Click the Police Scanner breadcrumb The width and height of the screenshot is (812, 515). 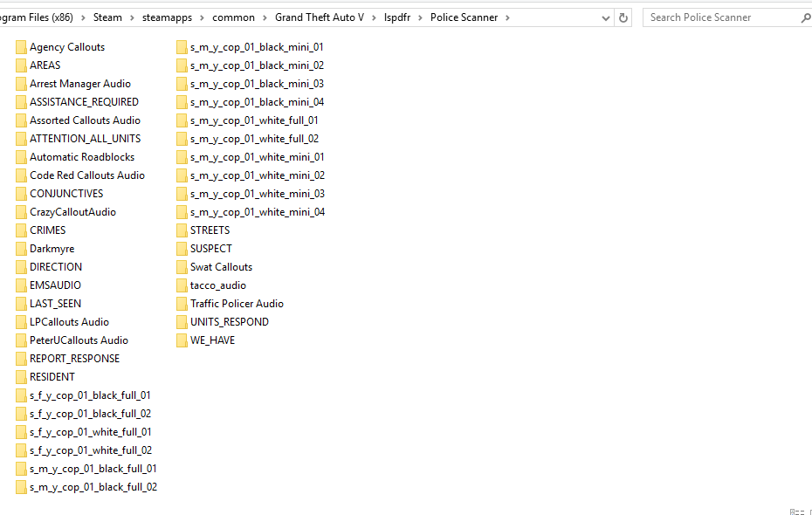[x=464, y=17]
